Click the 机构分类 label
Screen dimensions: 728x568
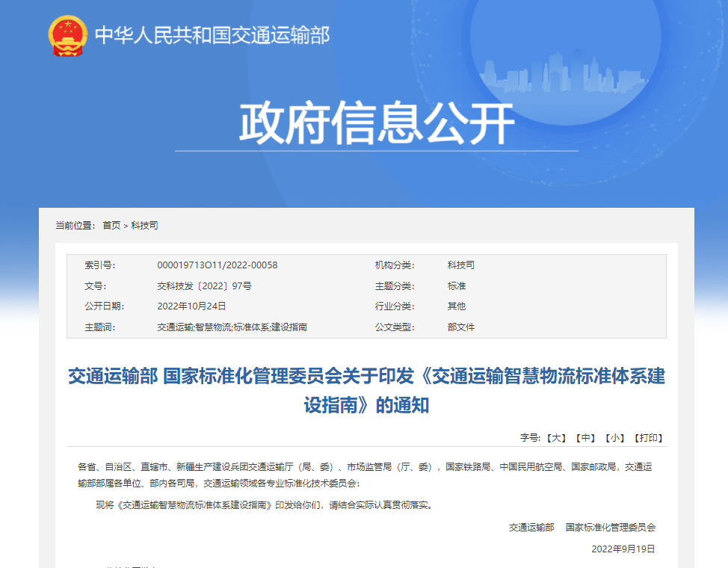395,265
